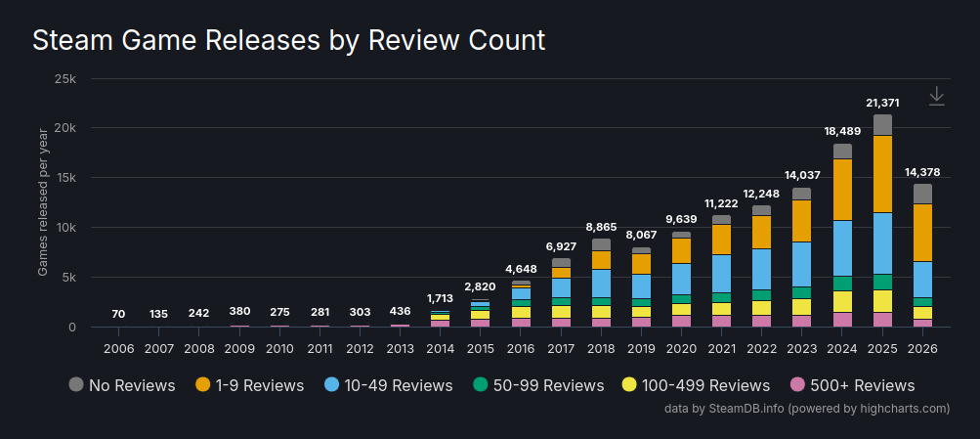Click the gray No Reviews legend dot
Image resolution: width=980 pixels, height=439 pixels.
(76, 384)
